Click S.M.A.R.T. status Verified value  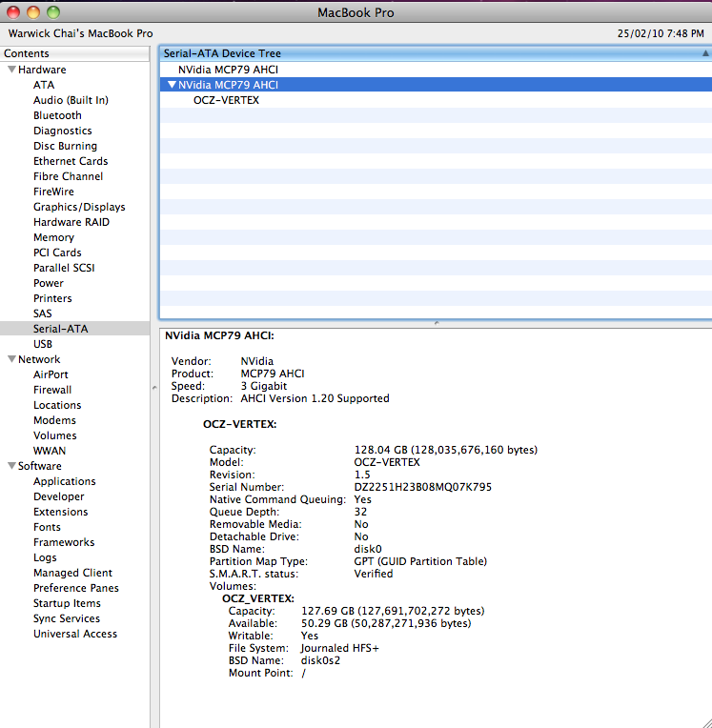(x=374, y=574)
